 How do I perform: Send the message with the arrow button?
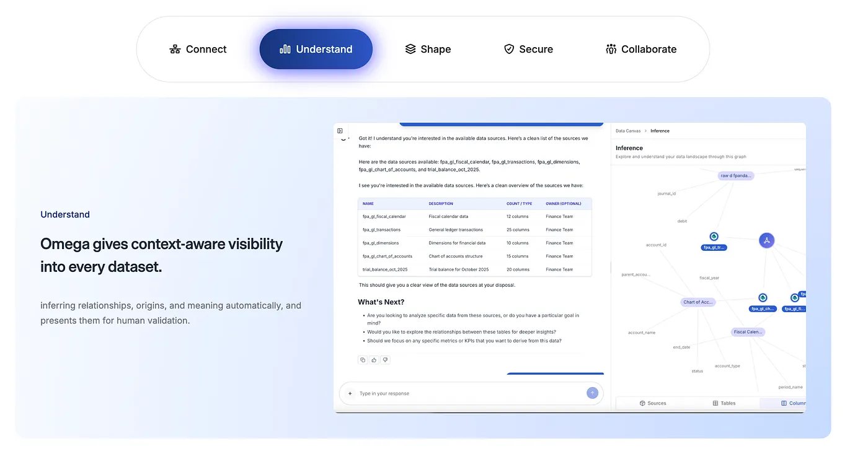(x=592, y=393)
